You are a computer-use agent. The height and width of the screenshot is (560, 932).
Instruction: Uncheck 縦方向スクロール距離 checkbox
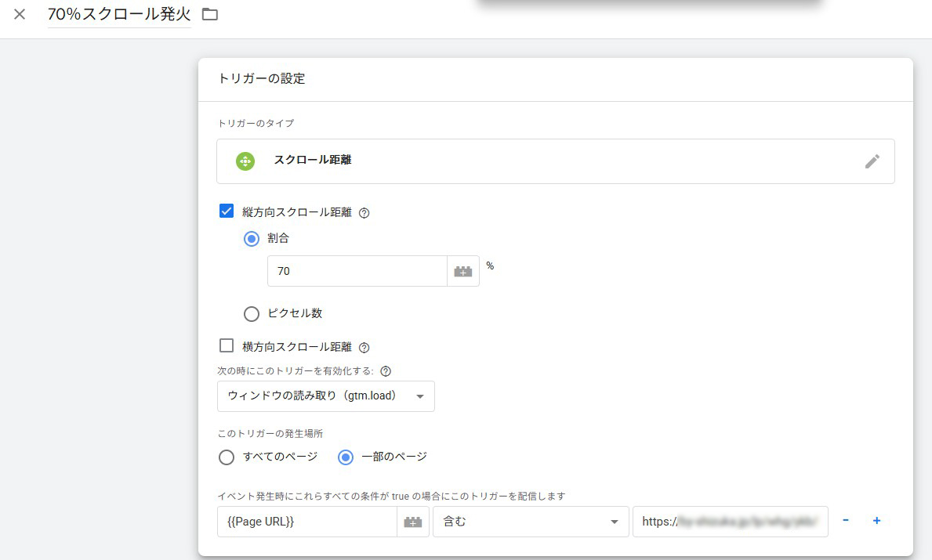(227, 211)
